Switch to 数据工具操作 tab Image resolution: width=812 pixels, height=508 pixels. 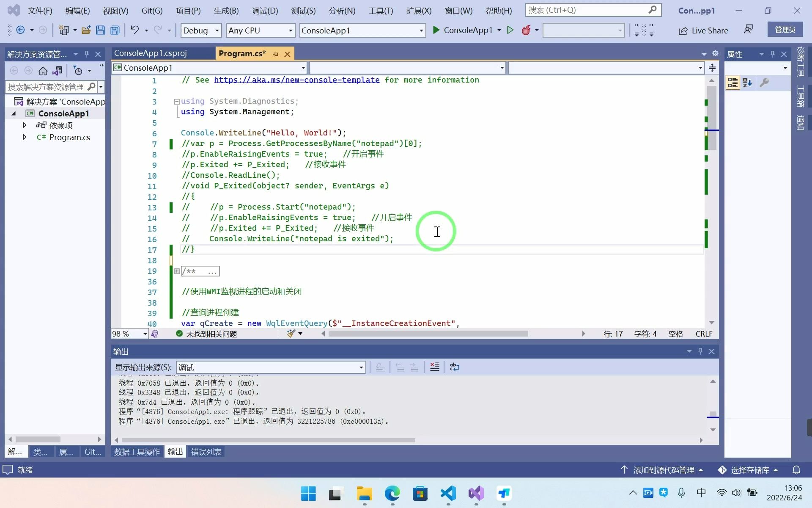[137, 452]
